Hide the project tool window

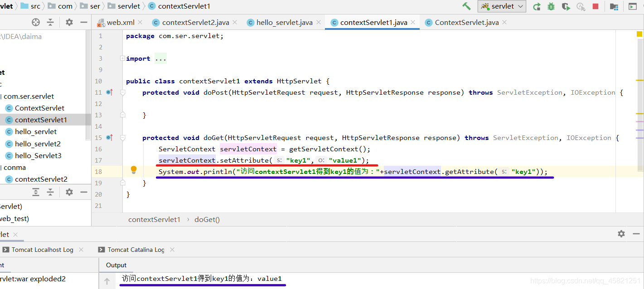click(83, 22)
